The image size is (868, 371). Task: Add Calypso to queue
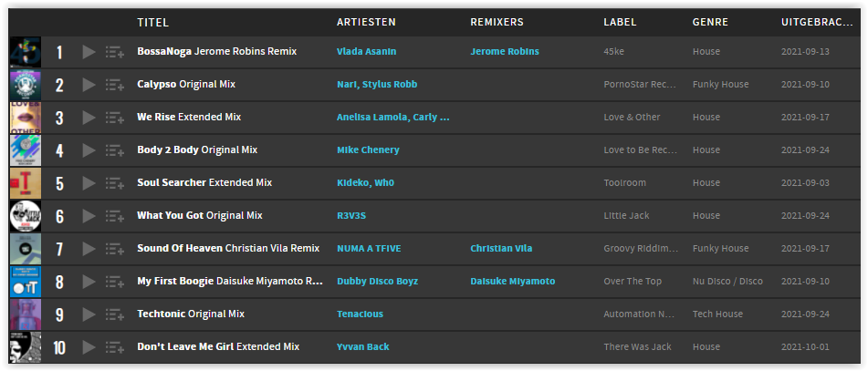[115, 85]
